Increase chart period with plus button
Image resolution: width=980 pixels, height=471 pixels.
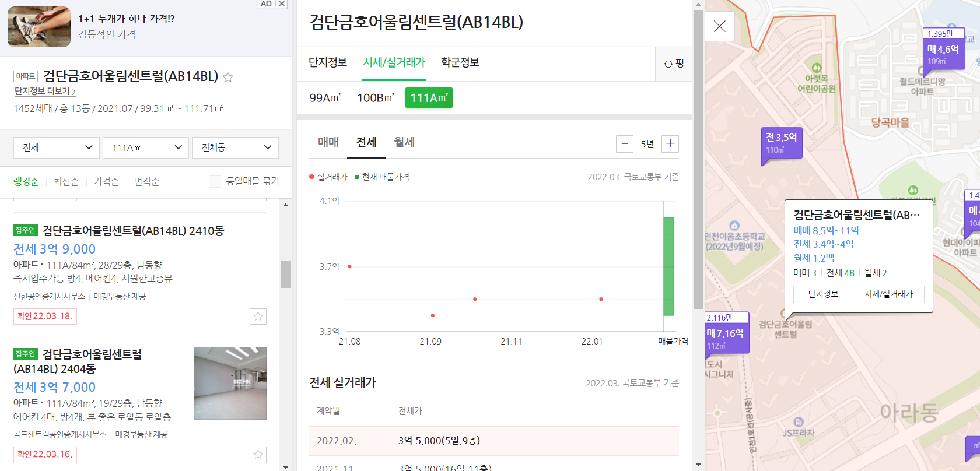click(x=670, y=144)
